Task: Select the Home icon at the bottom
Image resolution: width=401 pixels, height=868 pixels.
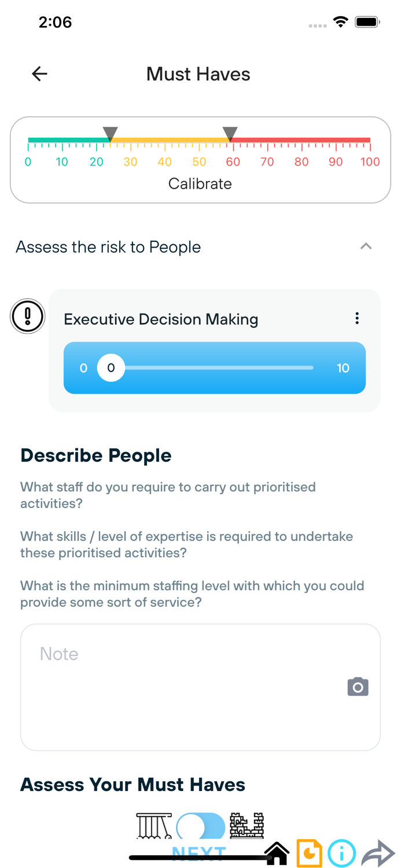Action: click(x=277, y=853)
